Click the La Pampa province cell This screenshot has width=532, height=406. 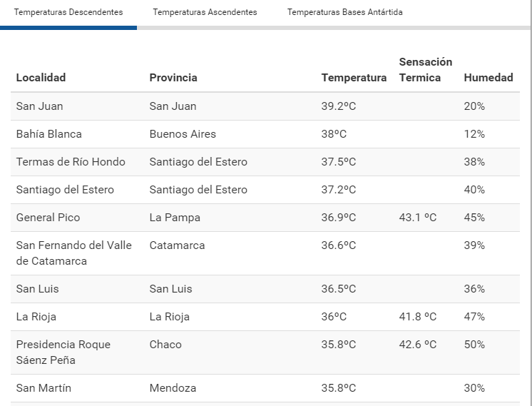(x=175, y=218)
